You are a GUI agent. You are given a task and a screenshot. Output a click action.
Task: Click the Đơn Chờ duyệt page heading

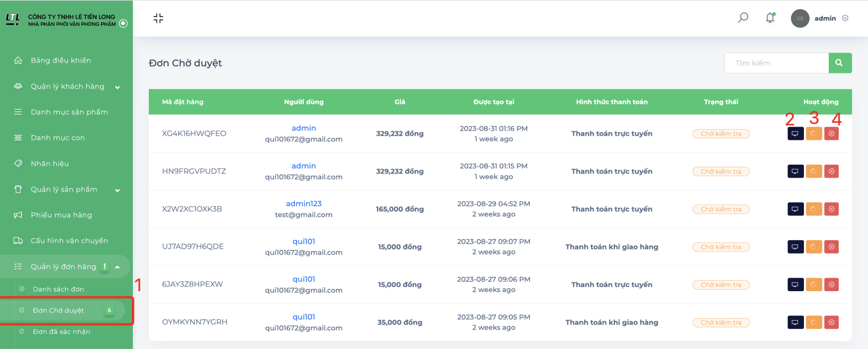[x=185, y=63]
